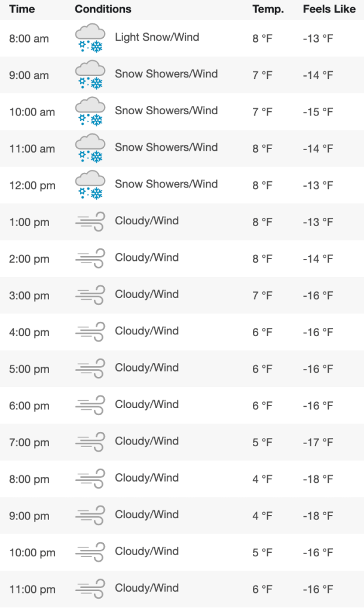
Task: Click the Conditions column header
Action: tap(103, 9)
